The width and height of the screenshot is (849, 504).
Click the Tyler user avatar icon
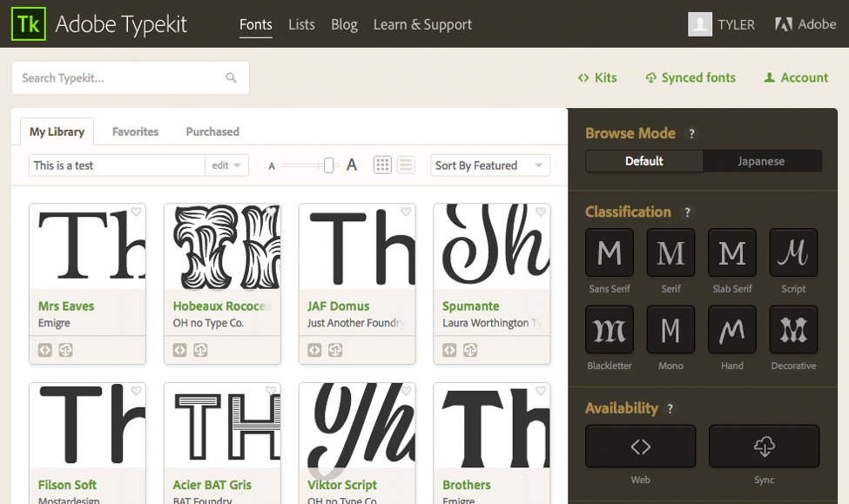pyautogui.click(x=699, y=24)
